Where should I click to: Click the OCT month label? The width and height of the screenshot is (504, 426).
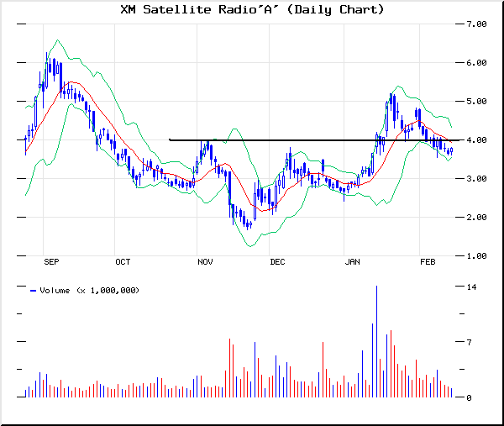coord(123,262)
